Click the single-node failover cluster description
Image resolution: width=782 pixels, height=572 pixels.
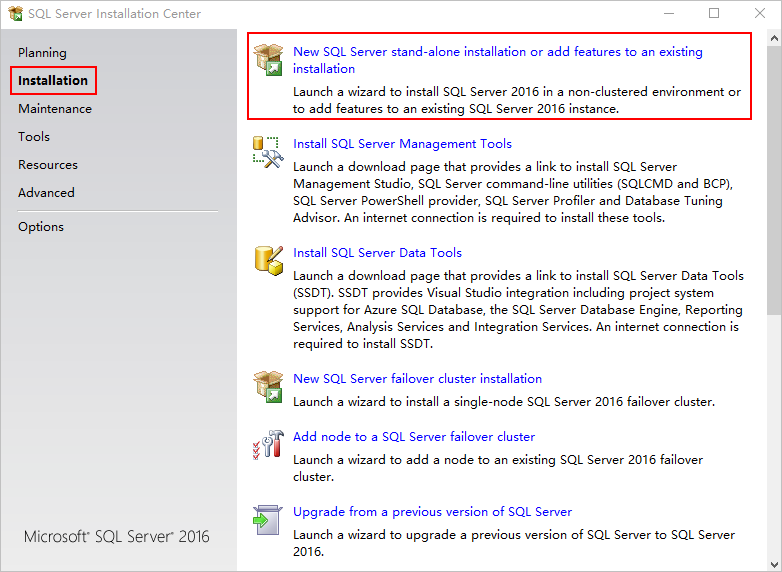(504, 401)
